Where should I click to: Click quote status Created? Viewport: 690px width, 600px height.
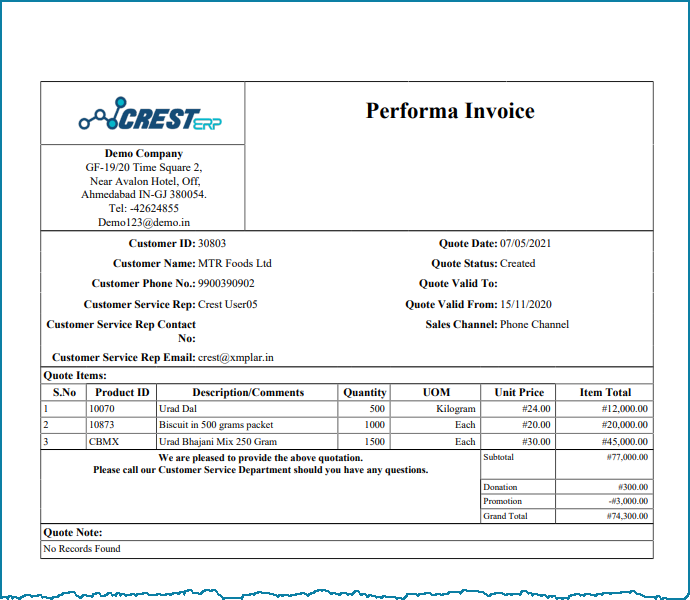pyautogui.click(x=518, y=263)
